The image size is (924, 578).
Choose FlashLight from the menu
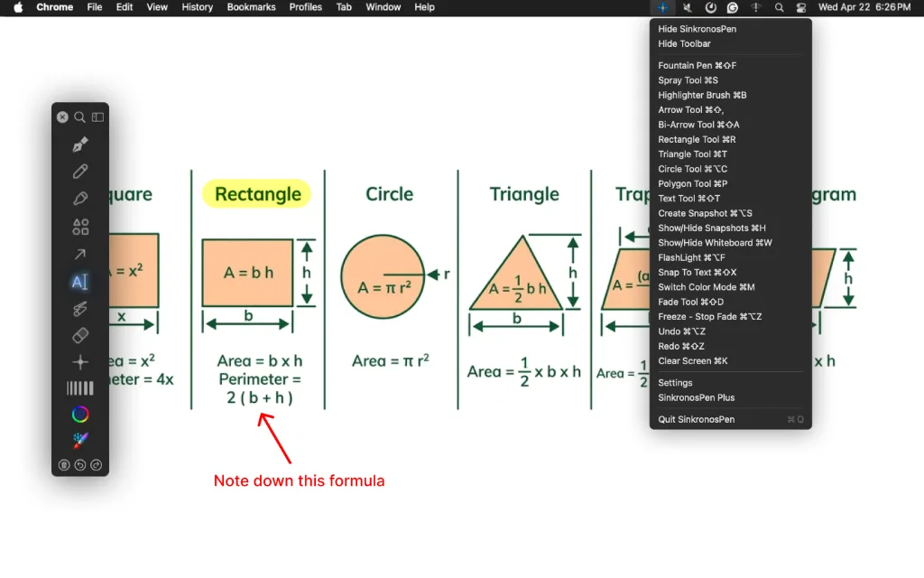(731, 257)
